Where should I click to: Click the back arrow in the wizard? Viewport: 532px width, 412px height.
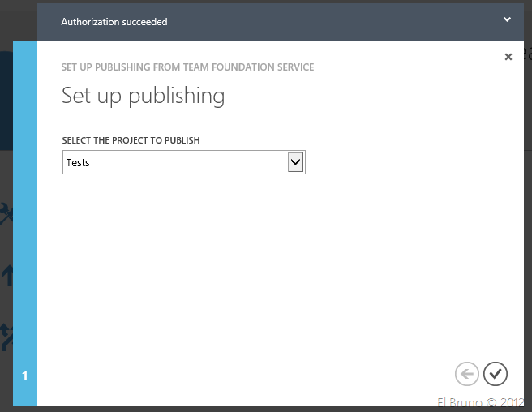(x=467, y=373)
